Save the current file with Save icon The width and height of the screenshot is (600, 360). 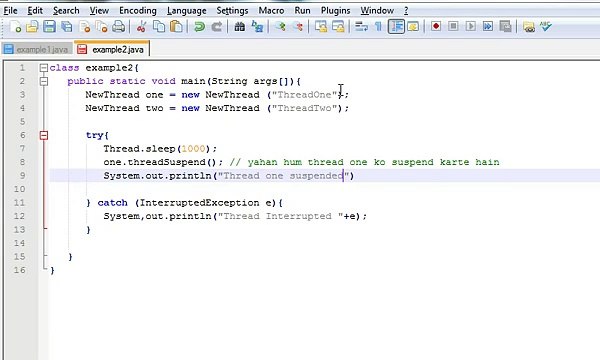coord(49,26)
